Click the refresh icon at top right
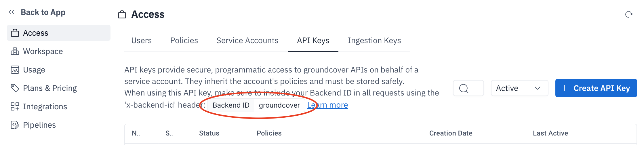The height and width of the screenshot is (145, 644). (x=629, y=14)
